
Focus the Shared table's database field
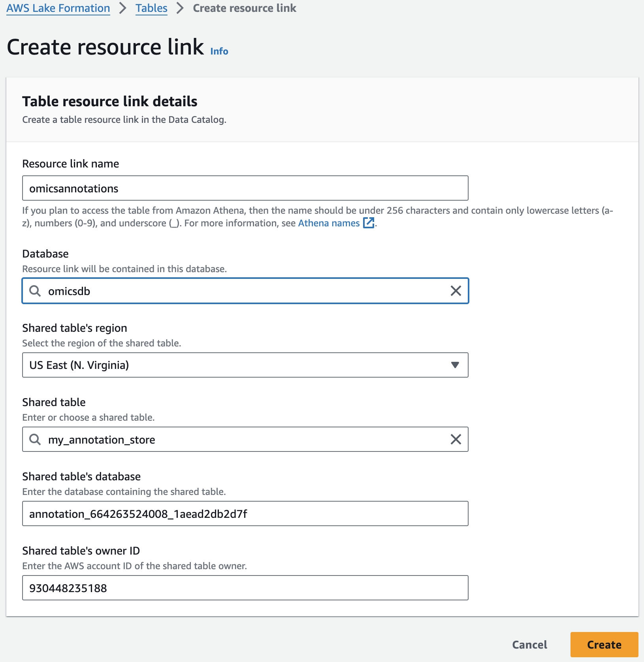[x=245, y=513]
